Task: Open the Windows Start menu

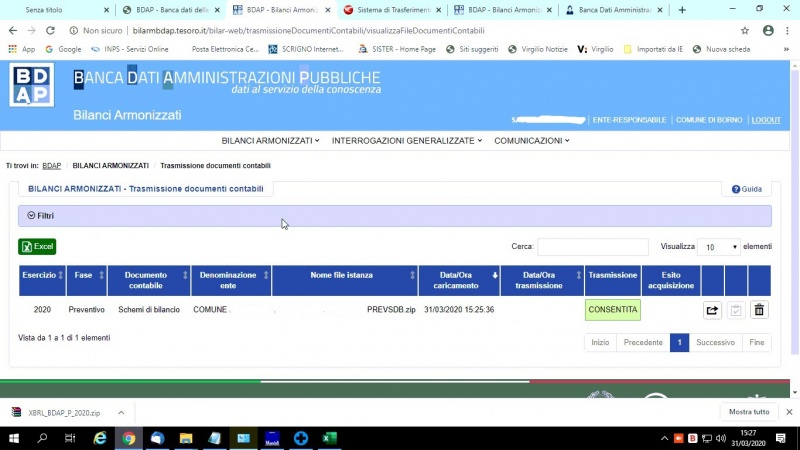Action: tap(14, 438)
